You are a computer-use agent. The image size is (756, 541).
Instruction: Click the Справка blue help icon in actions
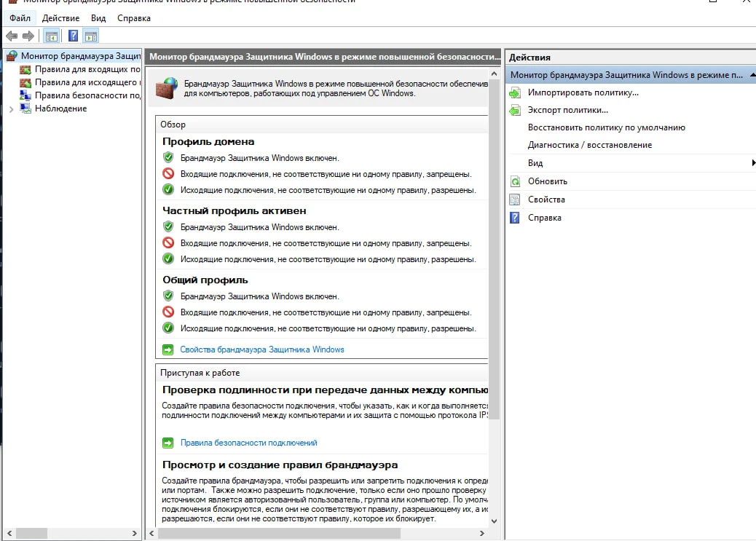[x=515, y=218]
